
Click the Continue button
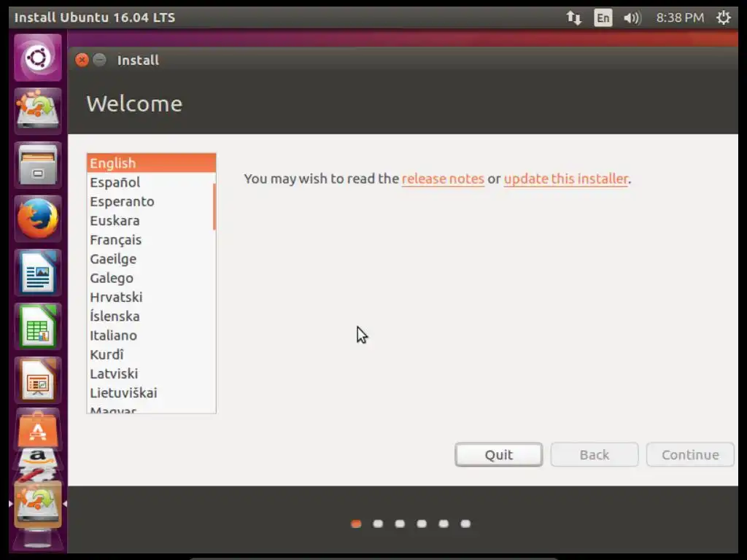tap(690, 455)
